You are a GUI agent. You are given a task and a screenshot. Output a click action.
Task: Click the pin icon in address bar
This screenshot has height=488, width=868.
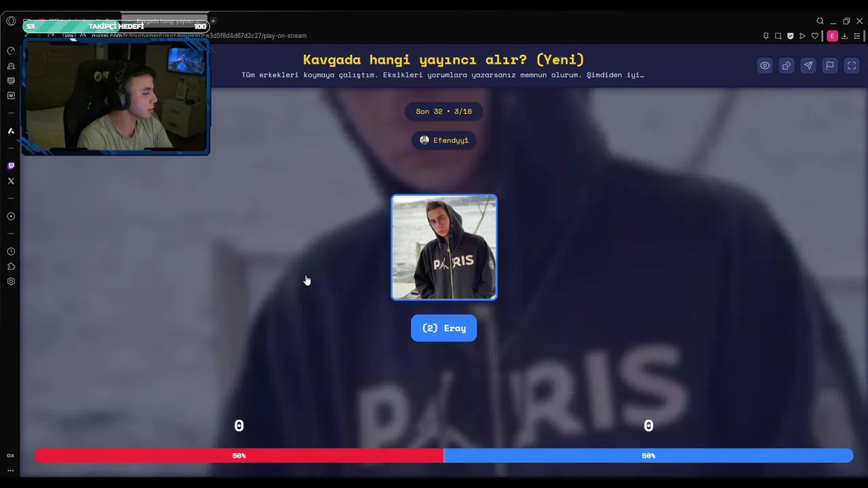[x=766, y=36]
